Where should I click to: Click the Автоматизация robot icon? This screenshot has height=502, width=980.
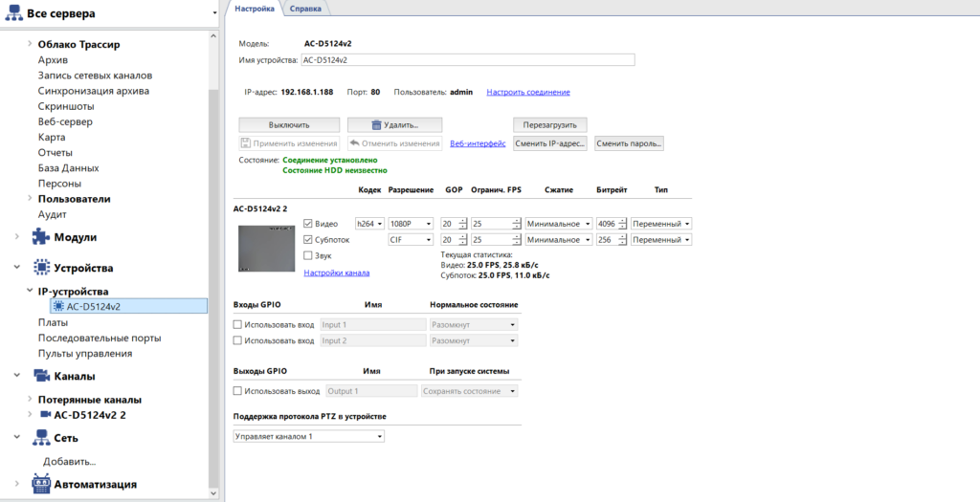[41, 484]
